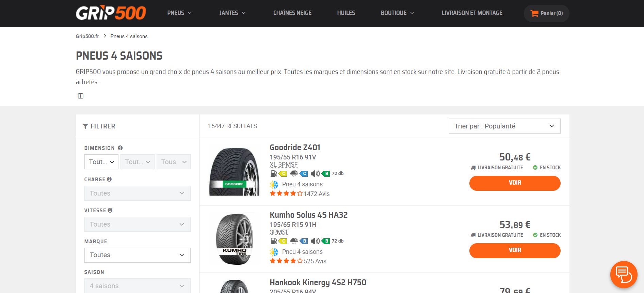Click 525 Avis reviews text
This screenshot has width=644, height=293.
point(315,261)
